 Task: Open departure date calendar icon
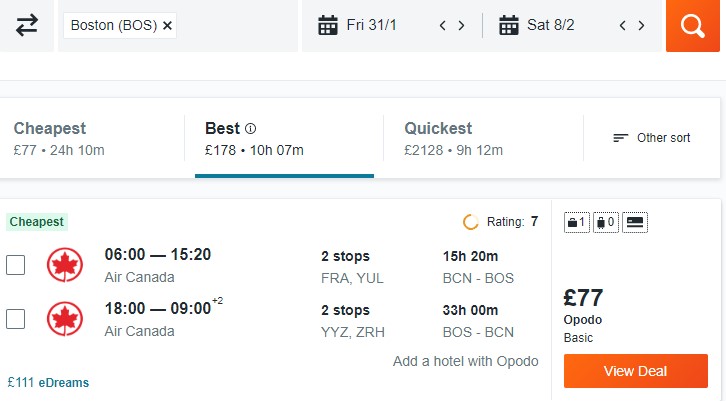coord(328,25)
